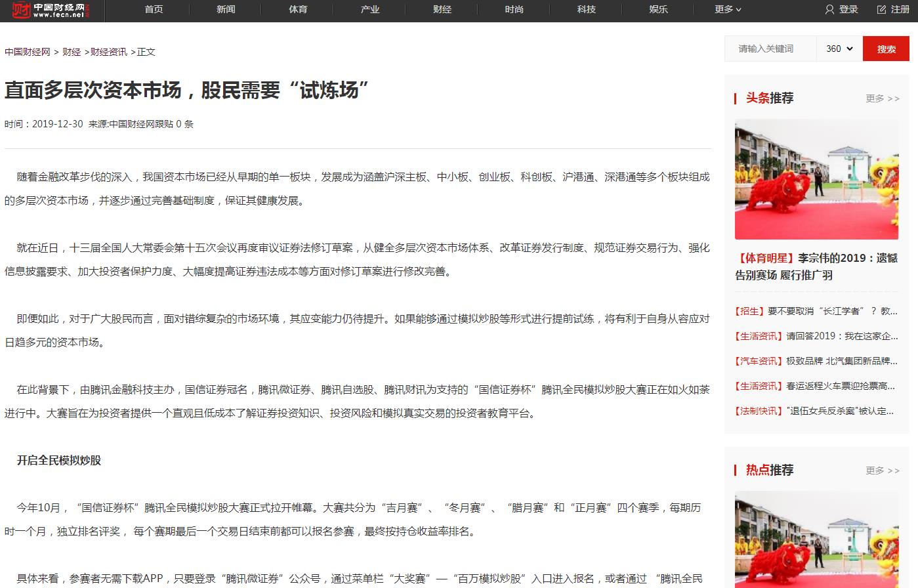
Task: Click the user login icon
Action: click(829, 9)
